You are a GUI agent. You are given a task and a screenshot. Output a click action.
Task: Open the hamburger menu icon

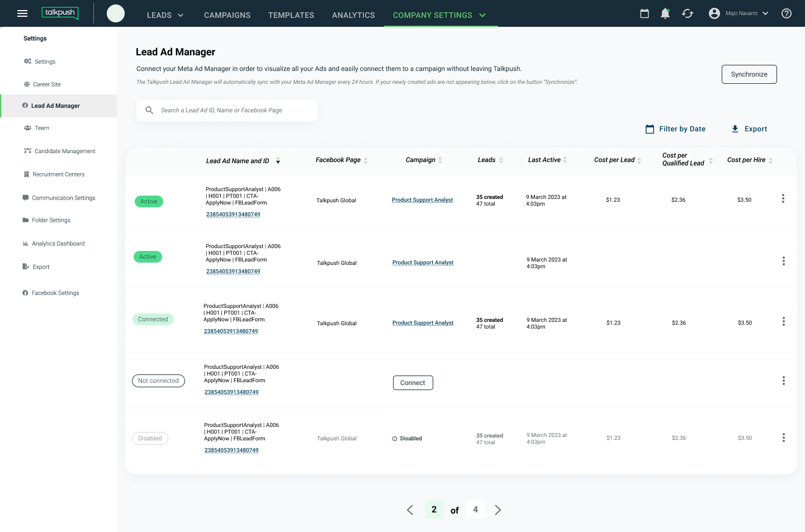22,13
